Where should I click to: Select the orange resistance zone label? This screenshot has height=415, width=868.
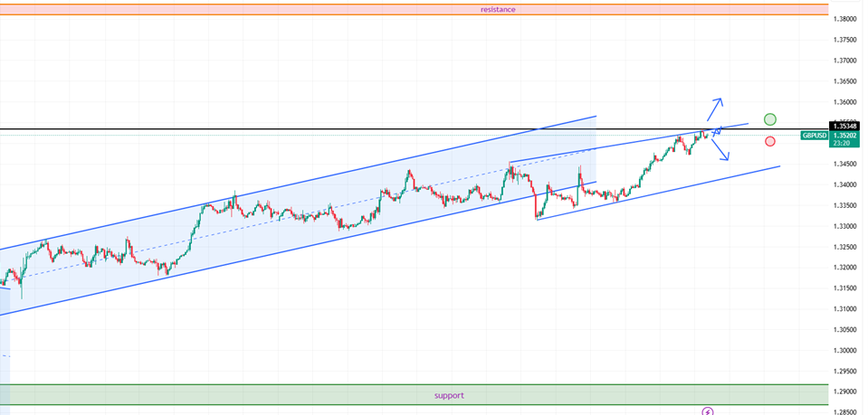tap(498, 9)
